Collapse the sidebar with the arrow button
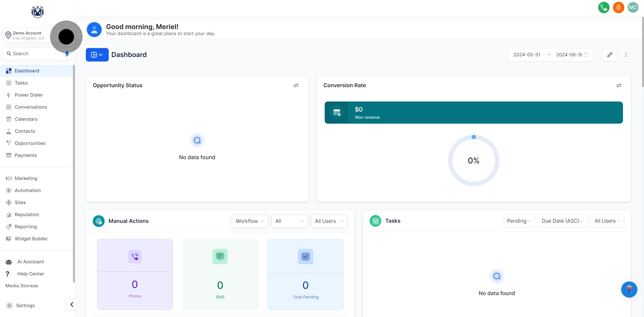This screenshot has height=317, width=644. 72,304
